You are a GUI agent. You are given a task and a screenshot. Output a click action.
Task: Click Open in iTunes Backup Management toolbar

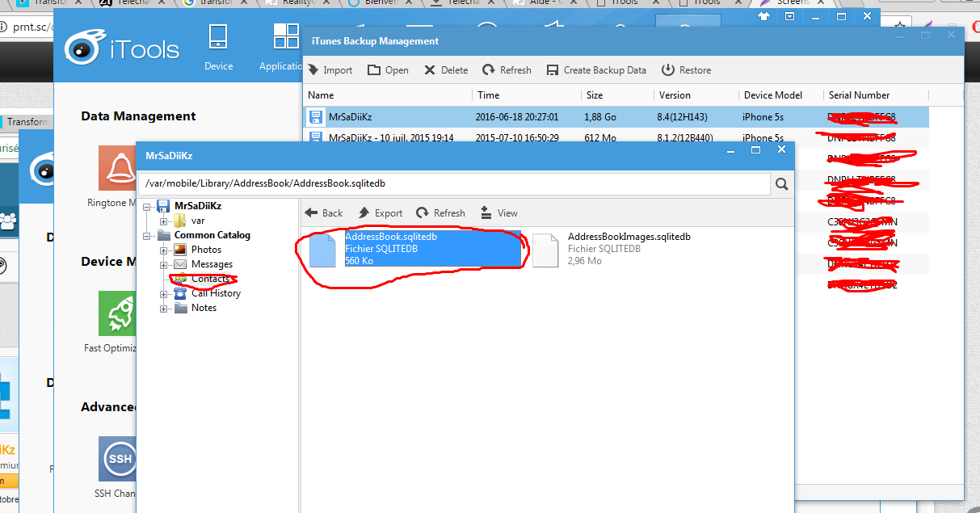tap(389, 70)
